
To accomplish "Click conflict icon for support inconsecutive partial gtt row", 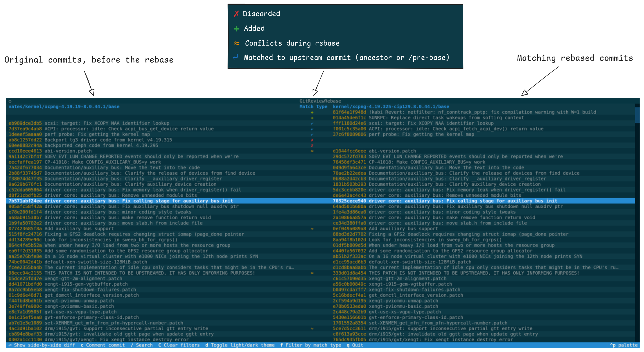I will 312,328.
